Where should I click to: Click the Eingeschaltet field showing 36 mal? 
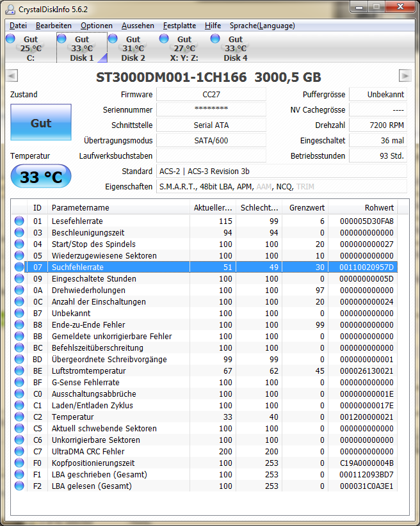[378, 141]
